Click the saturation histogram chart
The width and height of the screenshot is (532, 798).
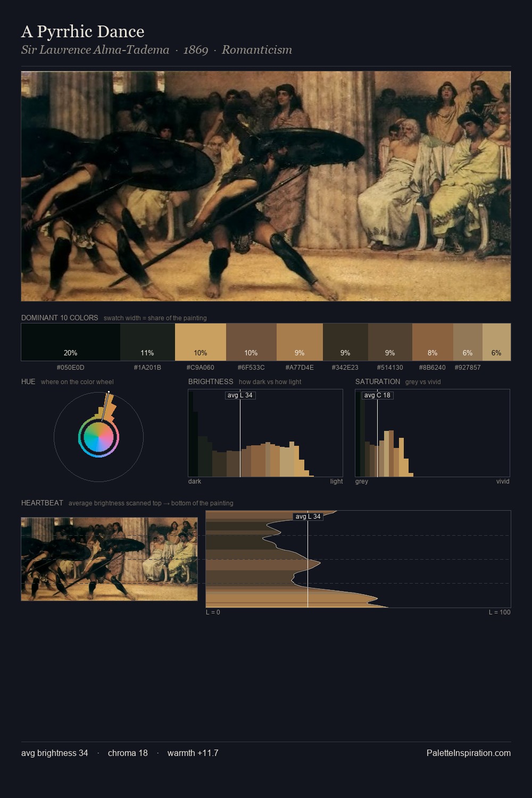pos(433,433)
